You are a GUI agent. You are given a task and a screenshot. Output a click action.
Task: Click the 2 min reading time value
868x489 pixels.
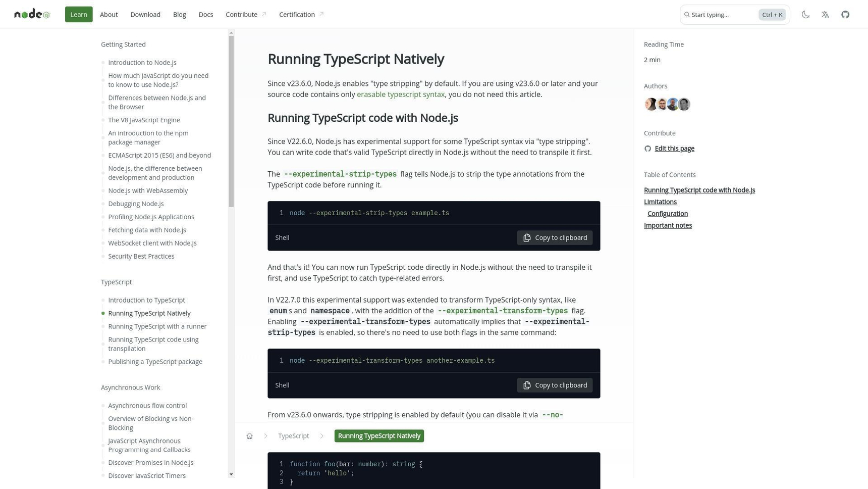(x=652, y=60)
